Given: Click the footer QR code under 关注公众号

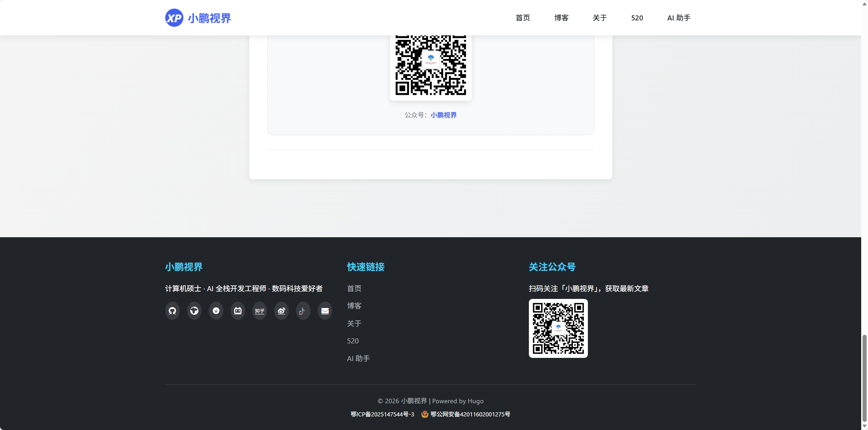Looking at the screenshot, I should pyautogui.click(x=558, y=328).
